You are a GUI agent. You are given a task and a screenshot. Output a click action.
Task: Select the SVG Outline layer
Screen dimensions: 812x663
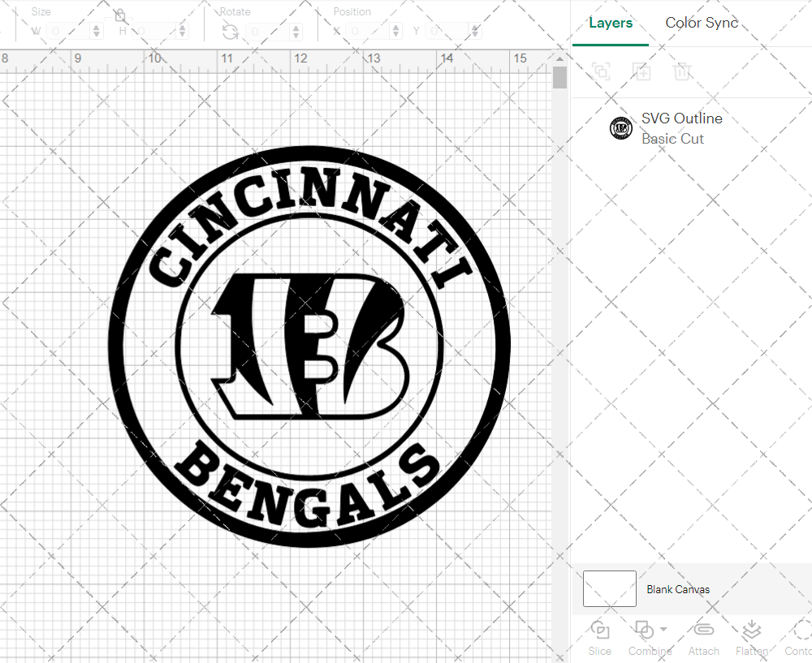[692, 128]
